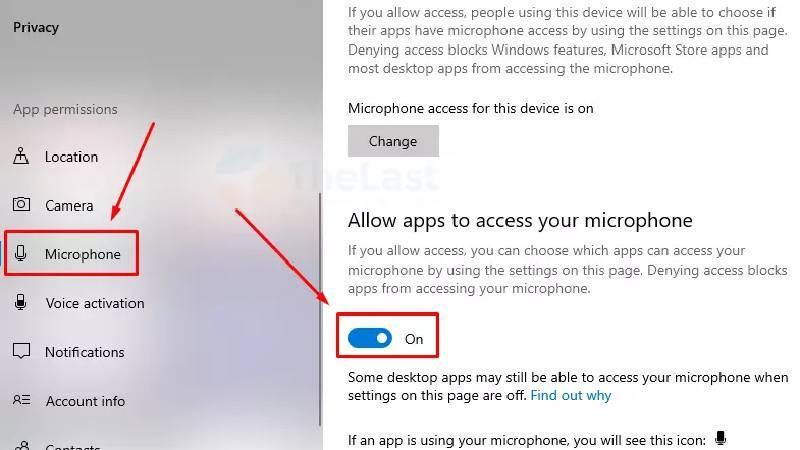Click the sidebar vertical scrollbar
This screenshot has height=450, width=800.
point(320,309)
